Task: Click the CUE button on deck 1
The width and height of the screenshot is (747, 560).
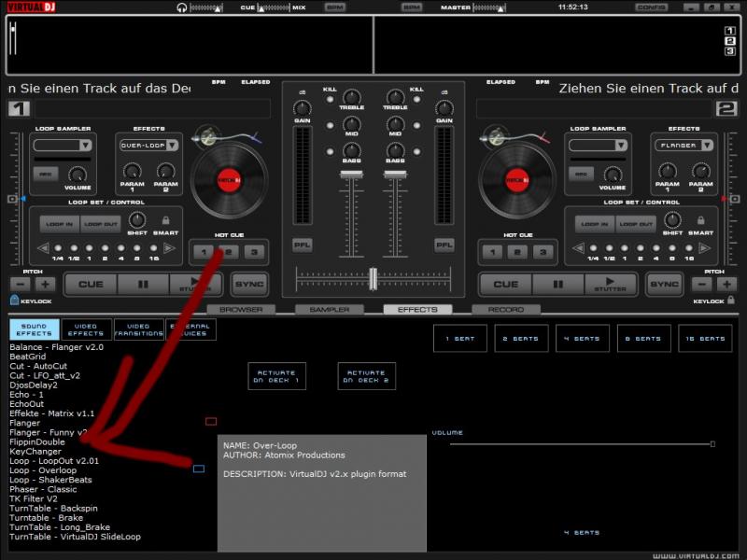Action: (x=91, y=285)
